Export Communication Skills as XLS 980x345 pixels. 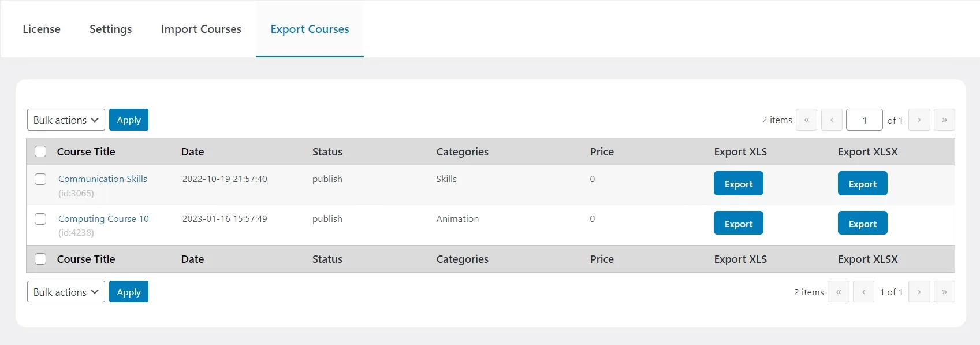(738, 183)
